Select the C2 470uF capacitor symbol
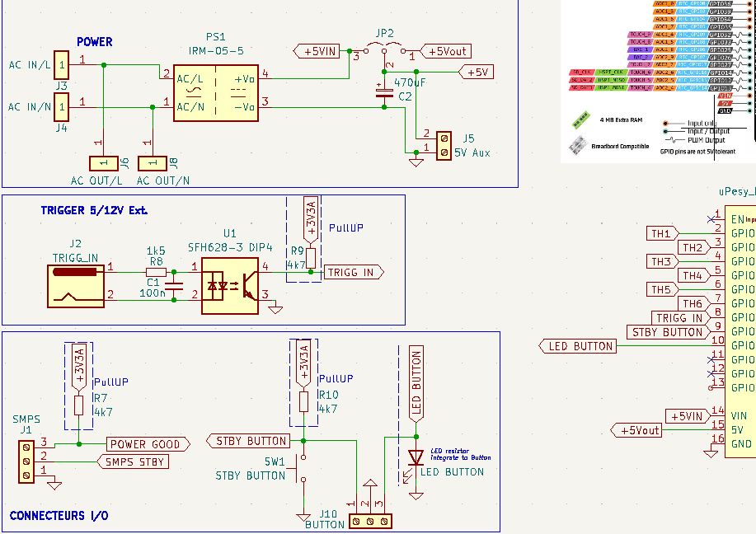This screenshot has height=534, width=756. point(383,90)
